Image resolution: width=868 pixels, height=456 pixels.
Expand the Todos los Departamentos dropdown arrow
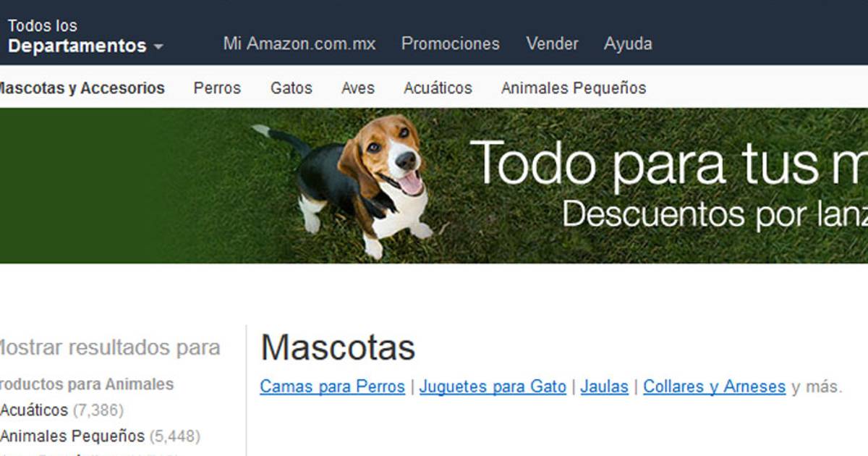[158, 47]
